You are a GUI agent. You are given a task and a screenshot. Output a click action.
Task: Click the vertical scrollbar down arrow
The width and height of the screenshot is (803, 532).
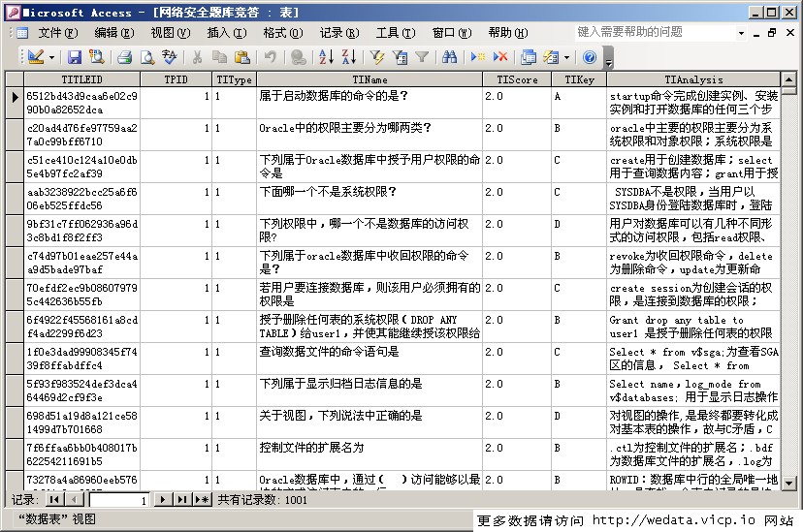point(788,483)
